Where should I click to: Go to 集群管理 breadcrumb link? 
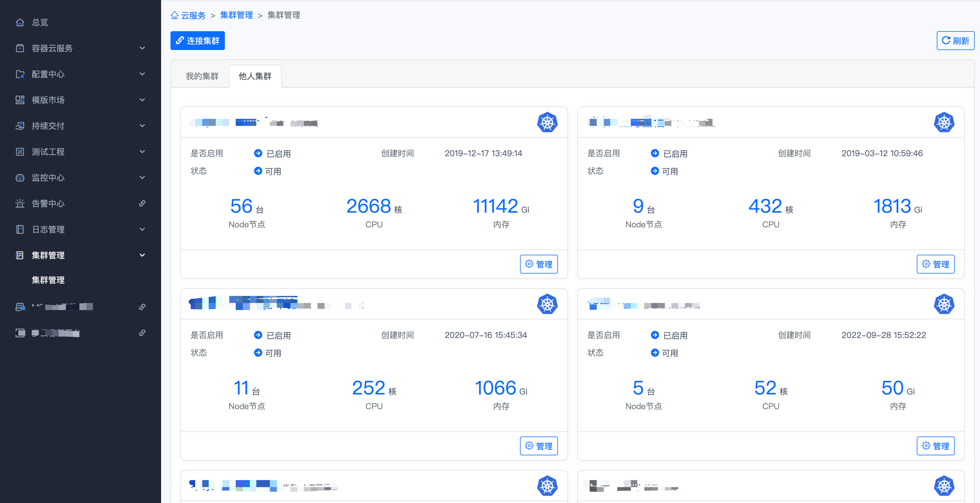tap(236, 15)
